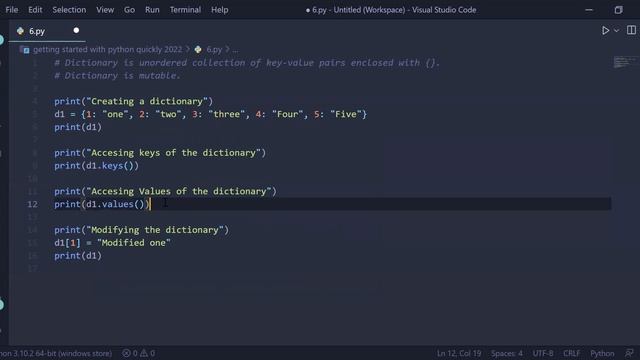Click the code minimap preview
640x360 pixels.
[624, 62]
